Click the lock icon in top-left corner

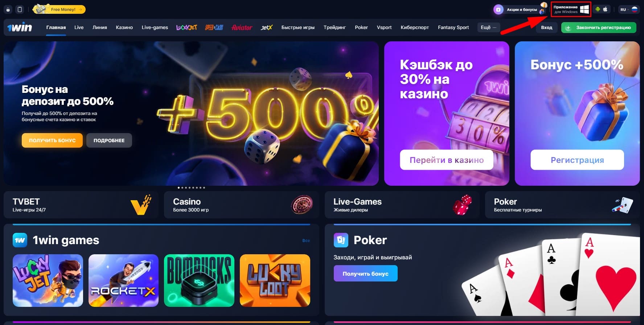pyautogui.click(x=8, y=9)
